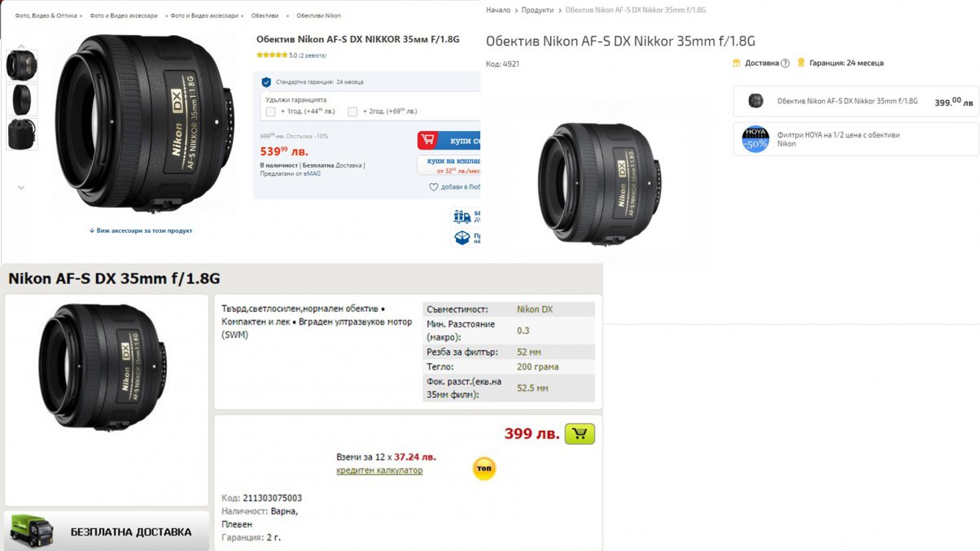980x551 pixels.
Task: Click the HOYA -50% promo badge
Action: (x=755, y=138)
